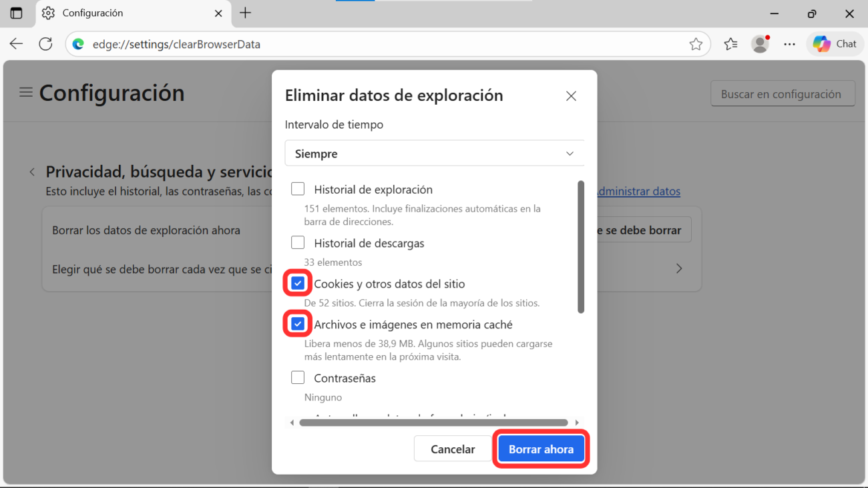Open the three-dot settings and more menu
Screen dimensions: 868x488
click(x=790, y=44)
